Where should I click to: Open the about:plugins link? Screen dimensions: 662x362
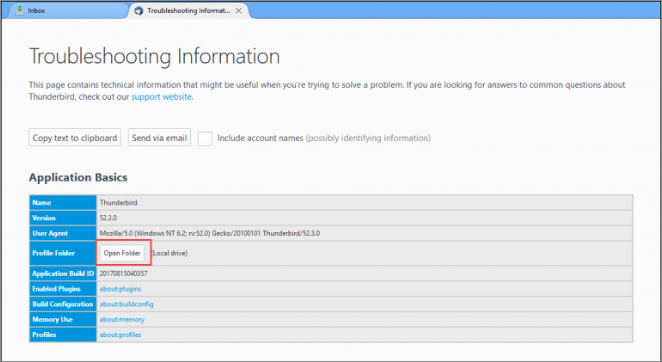(120, 289)
